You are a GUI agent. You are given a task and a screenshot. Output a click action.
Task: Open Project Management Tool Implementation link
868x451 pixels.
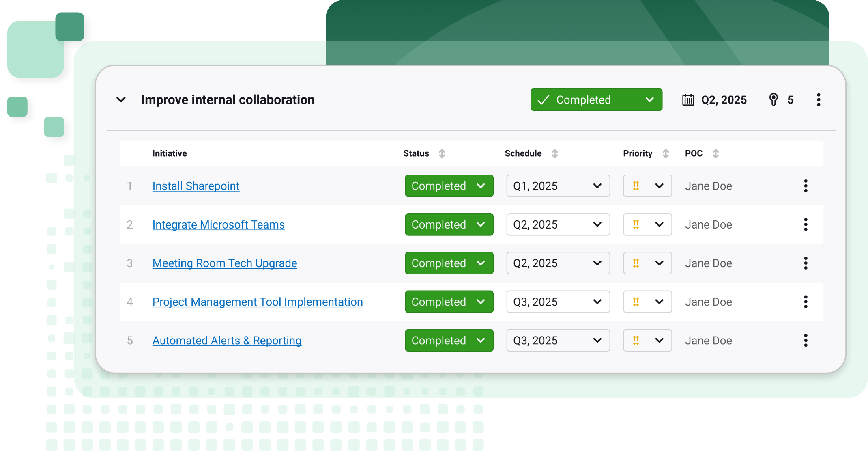pos(258,302)
